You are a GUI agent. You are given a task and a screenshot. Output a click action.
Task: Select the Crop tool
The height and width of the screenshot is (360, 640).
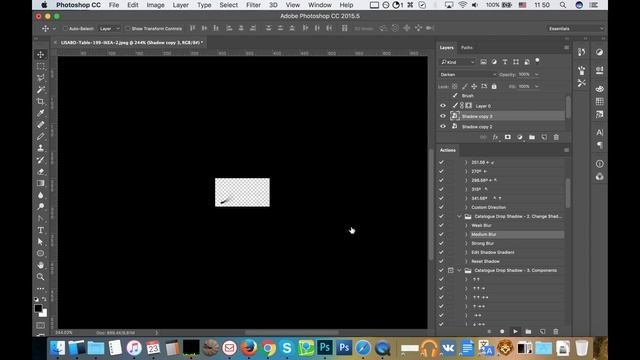[x=40, y=101]
